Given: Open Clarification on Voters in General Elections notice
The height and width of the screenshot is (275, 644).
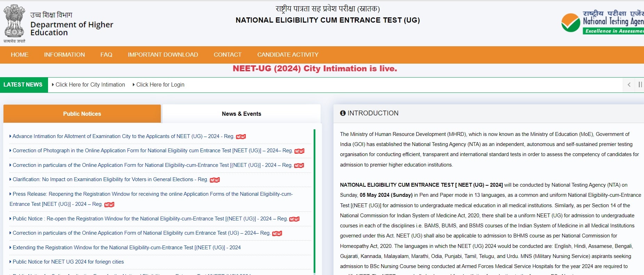Looking at the screenshot, I should (110, 179).
